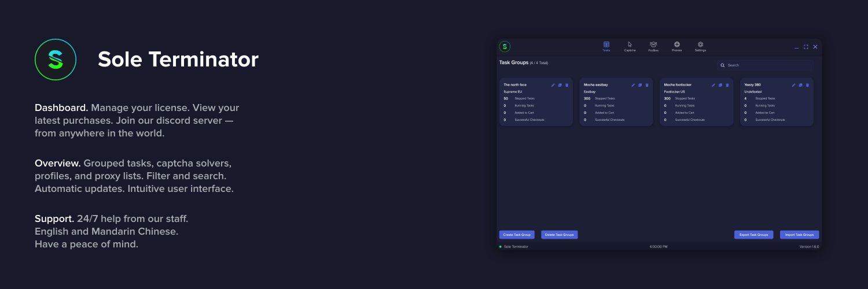Click the Sole Terminator logo in app window
Screen dimensions: 868x289
[x=505, y=46]
